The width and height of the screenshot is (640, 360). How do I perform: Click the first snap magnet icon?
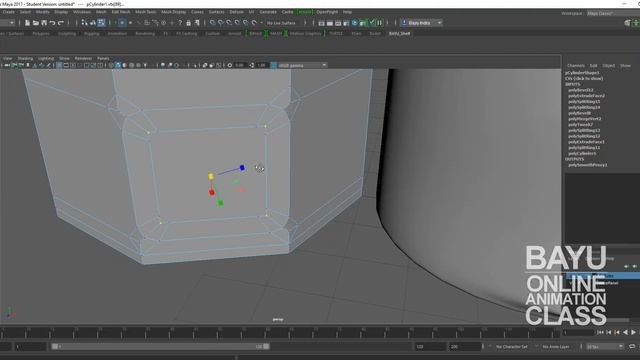213,23
